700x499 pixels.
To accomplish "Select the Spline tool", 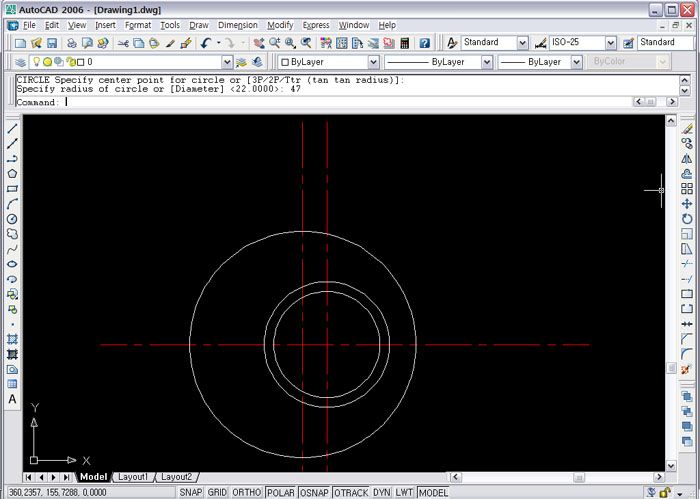I will point(12,249).
